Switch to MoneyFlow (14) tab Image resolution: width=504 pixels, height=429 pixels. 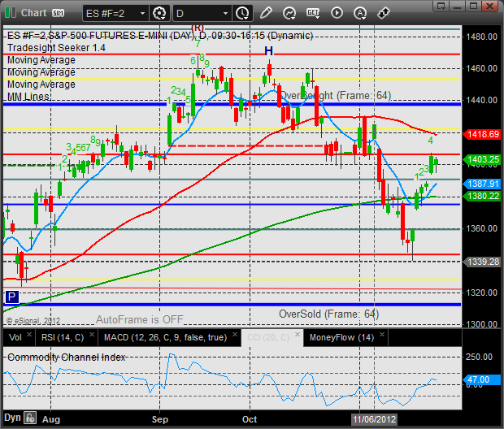coord(341,338)
